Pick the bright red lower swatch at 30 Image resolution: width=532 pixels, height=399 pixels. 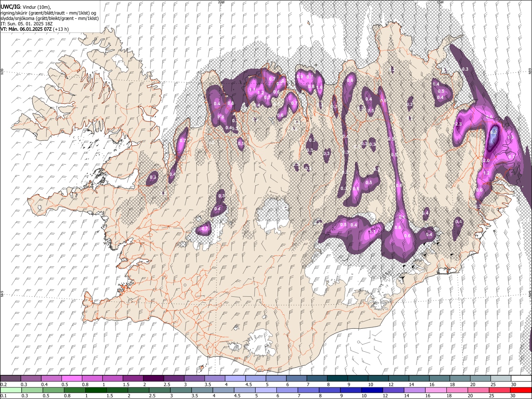click(x=521, y=390)
